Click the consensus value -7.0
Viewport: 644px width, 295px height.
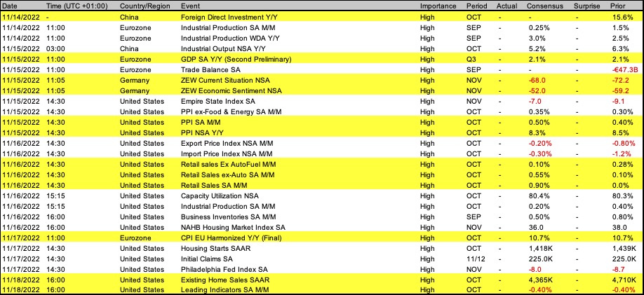(x=535, y=102)
